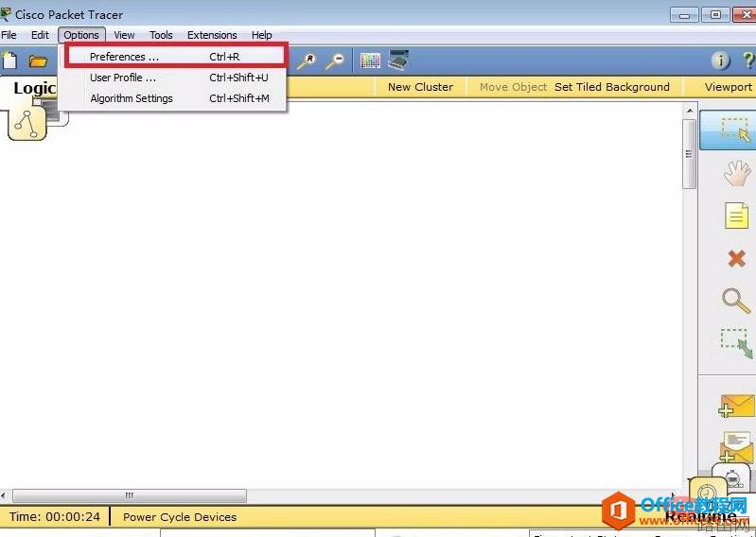Open the custom devices dialog icon
756x537 pixels.
398,61
